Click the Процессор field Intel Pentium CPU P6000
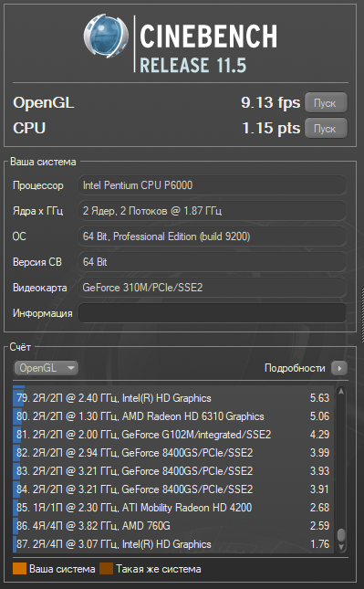Viewport: 364px width, 589px height. [212, 185]
